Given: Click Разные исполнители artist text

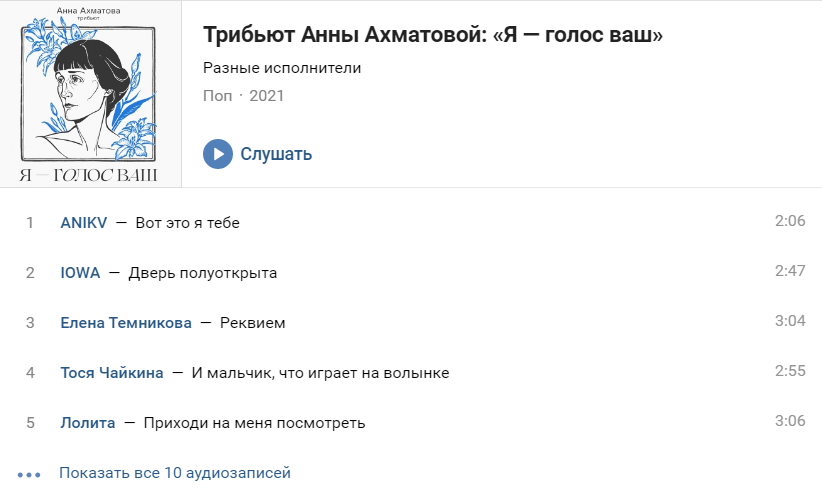Looking at the screenshot, I should (x=282, y=68).
